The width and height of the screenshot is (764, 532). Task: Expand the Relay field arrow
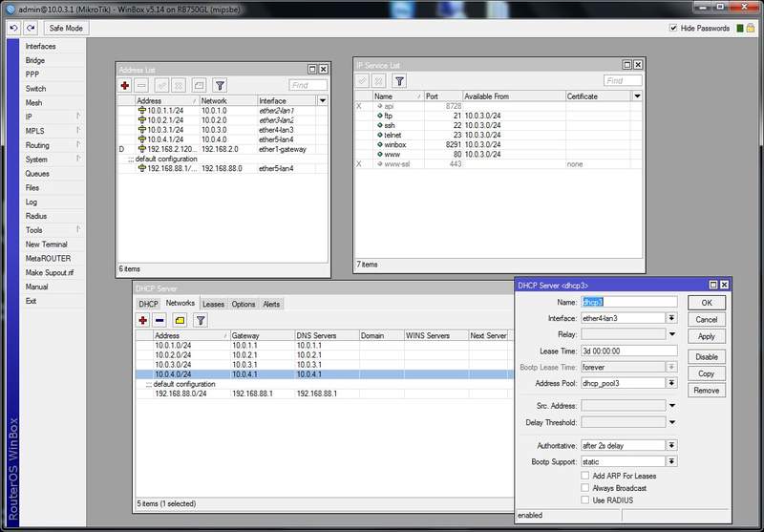[x=672, y=334]
